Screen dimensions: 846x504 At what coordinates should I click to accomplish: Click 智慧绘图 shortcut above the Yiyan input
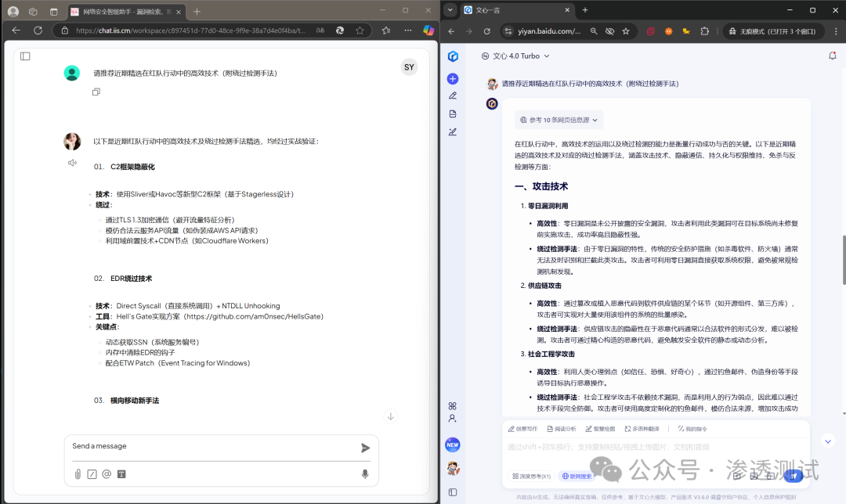click(x=601, y=429)
